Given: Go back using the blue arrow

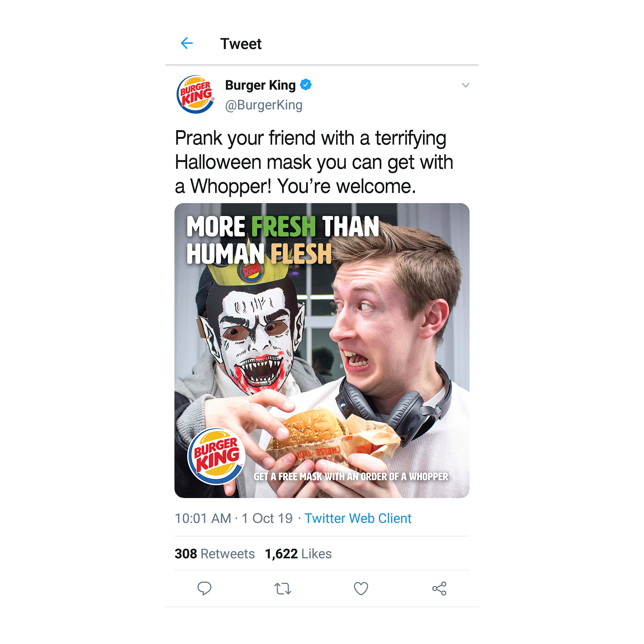Looking at the screenshot, I should [187, 43].
